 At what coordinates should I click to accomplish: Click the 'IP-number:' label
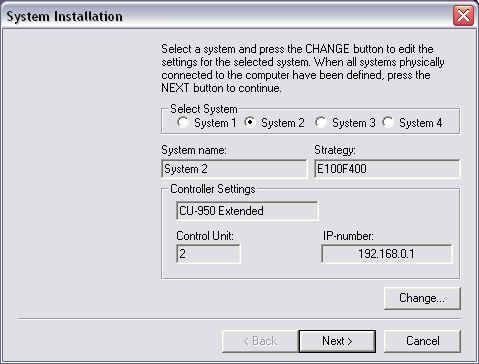tap(348, 236)
